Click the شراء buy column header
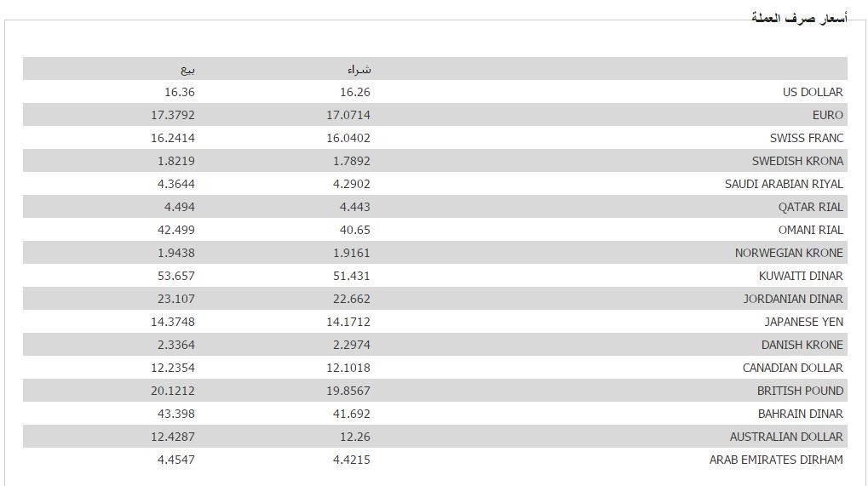The image size is (868, 486). [x=359, y=69]
